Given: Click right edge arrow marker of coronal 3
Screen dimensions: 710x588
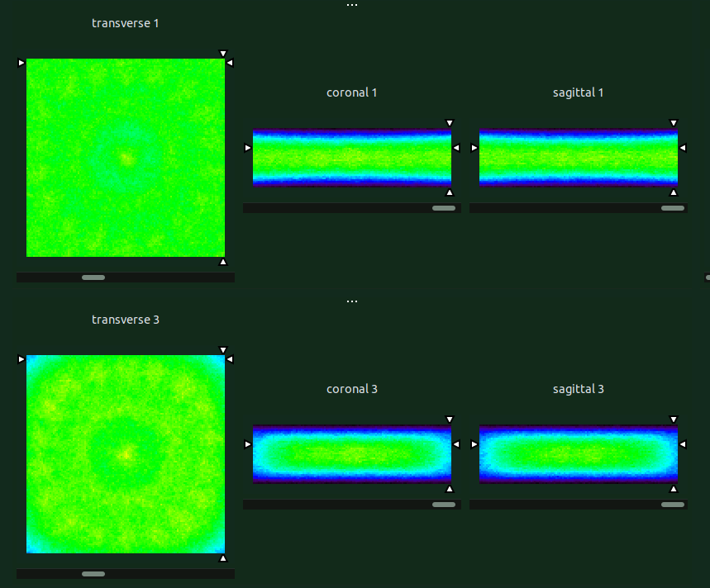Looking at the screenshot, I should pyautogui.click(x=456, y=444).
